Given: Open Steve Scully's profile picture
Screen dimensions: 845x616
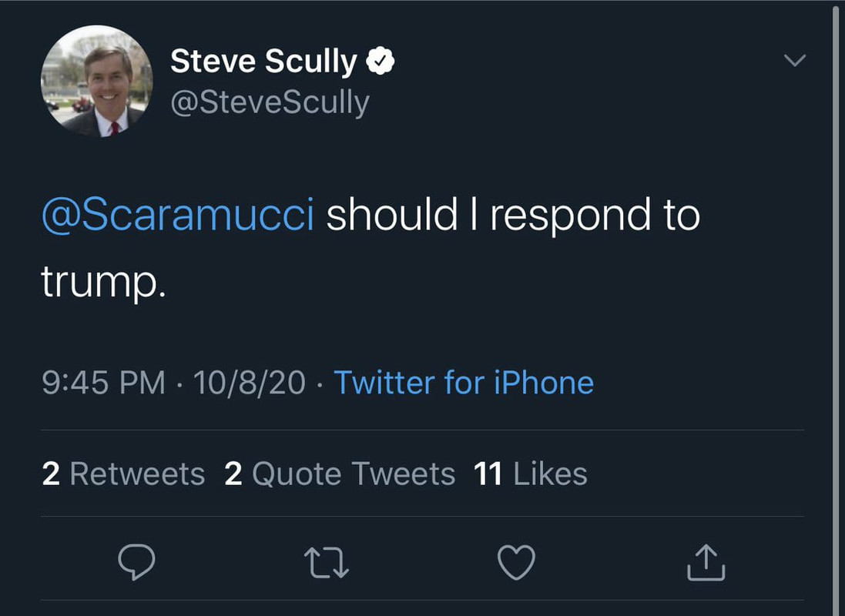Looking at the screenshot, I should pos(97,82).
